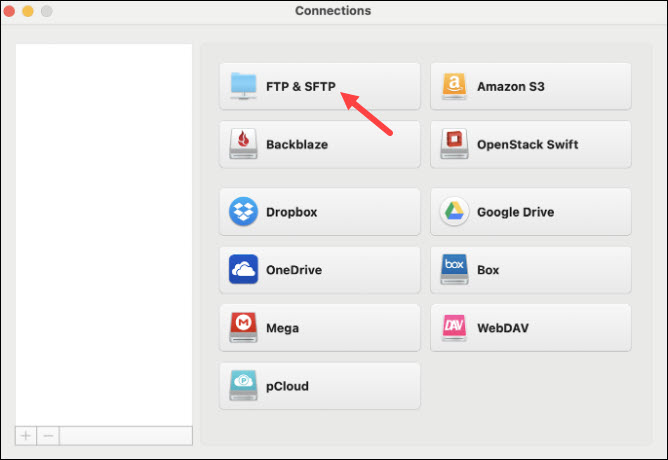Minimize the Connections window with yellow button

click(x=28, y=11)
